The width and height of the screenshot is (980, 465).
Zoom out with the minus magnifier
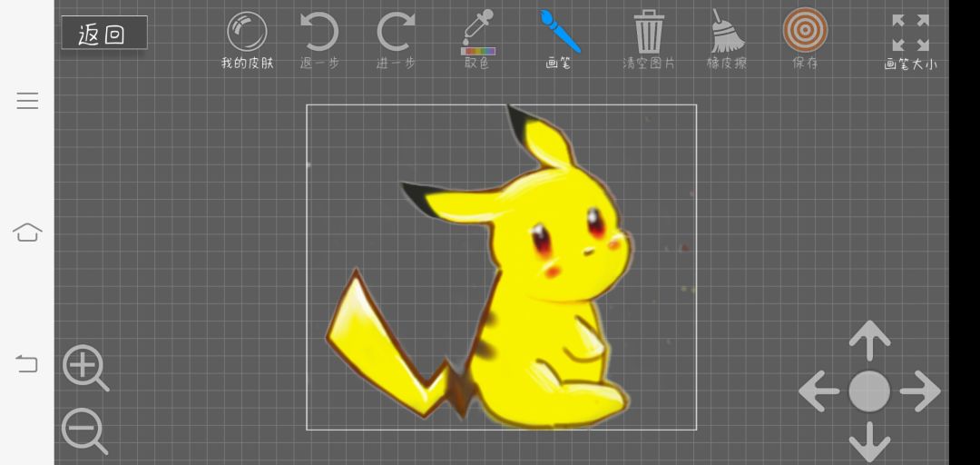pos(84,431)
